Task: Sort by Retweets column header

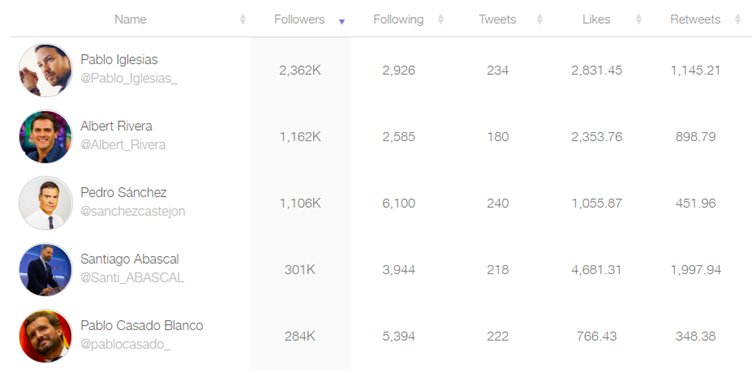Action: click(x=695, y=19)
